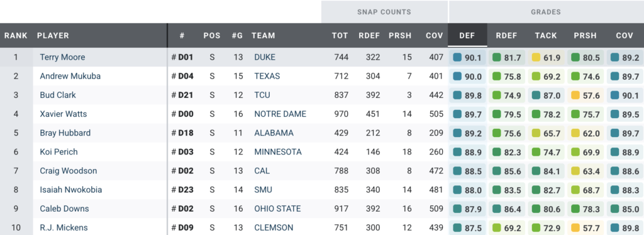Viewport: 644px width, 235px height.
Task: Click the Koi Perich player name
Action: click(x=58, y=152)
